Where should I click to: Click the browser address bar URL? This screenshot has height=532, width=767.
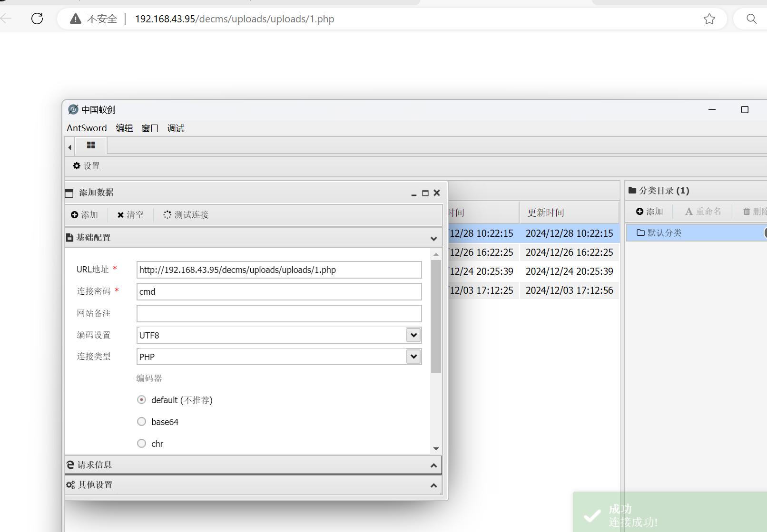(235, 19)
